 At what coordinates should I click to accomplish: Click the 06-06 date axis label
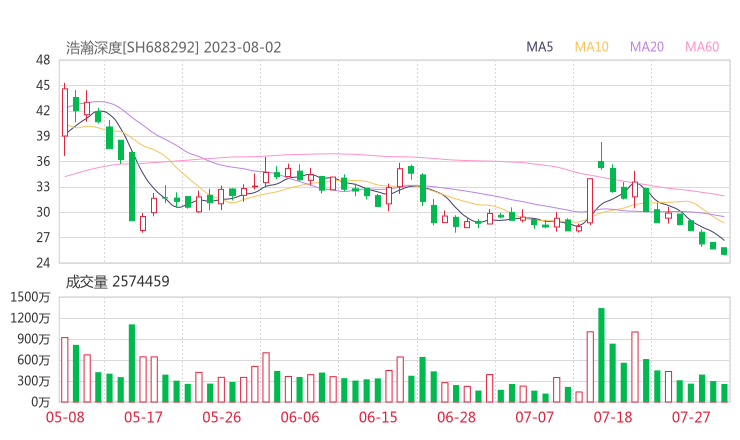[300, 417]
